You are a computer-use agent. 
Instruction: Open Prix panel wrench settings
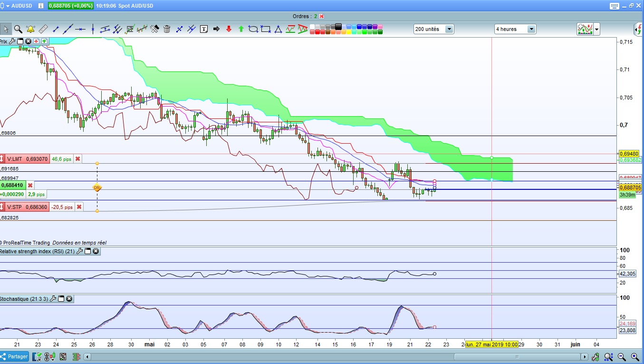(x=12, y=41)
